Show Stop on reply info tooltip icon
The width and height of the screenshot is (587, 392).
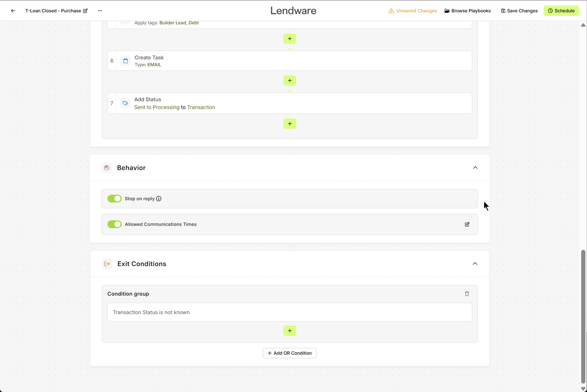(159, 199)
